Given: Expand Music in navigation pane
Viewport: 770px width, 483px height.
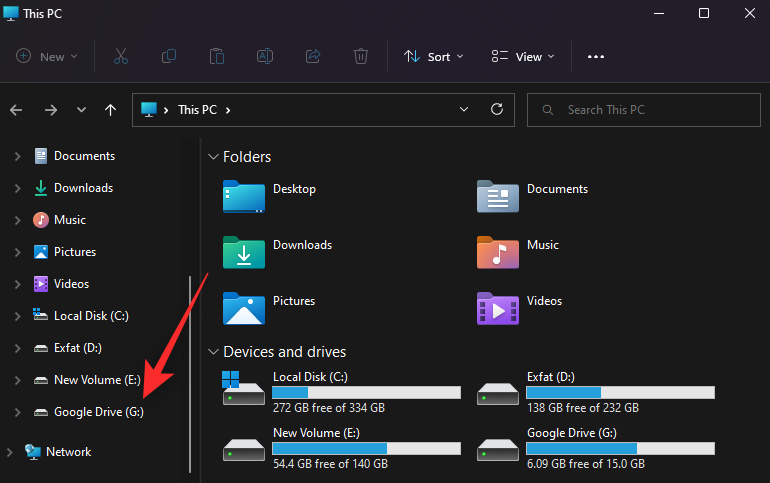Looking at the screenshot, I should click(18, 220).
